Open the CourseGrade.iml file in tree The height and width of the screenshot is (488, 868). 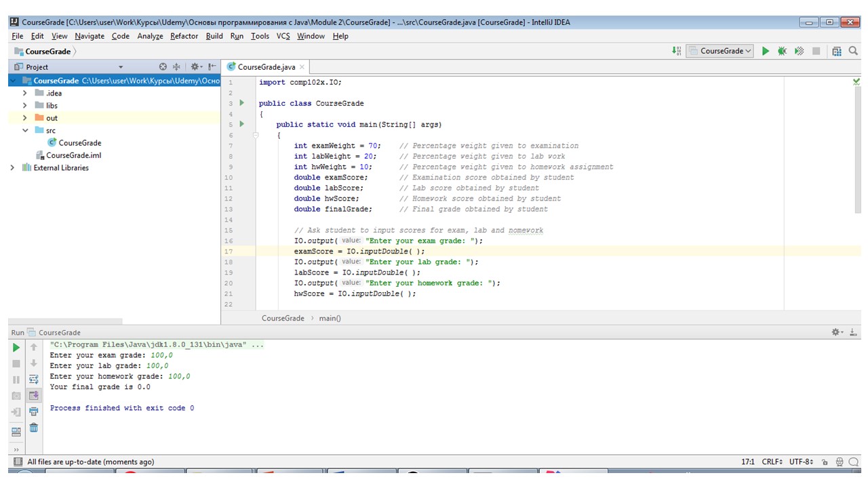pos(73,155)
